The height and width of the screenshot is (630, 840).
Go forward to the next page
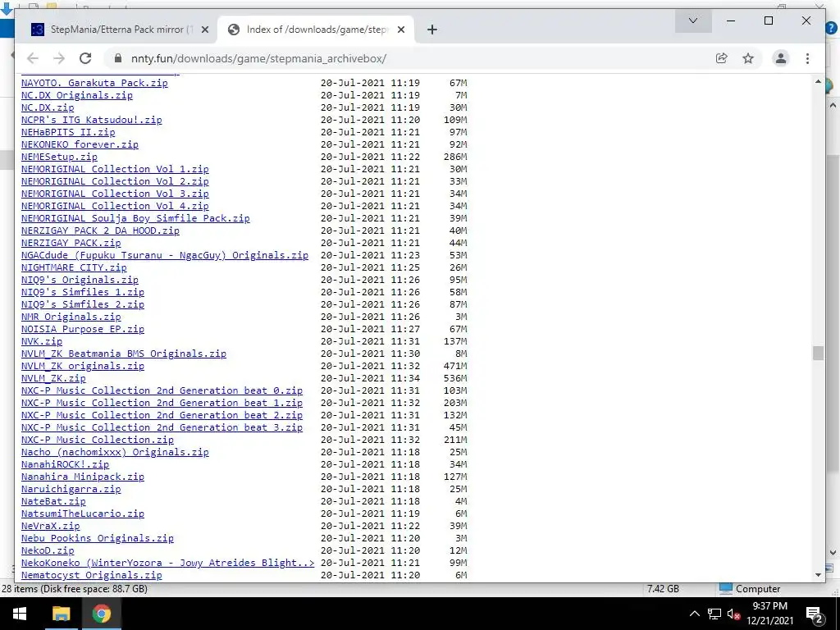pos(59,58)
